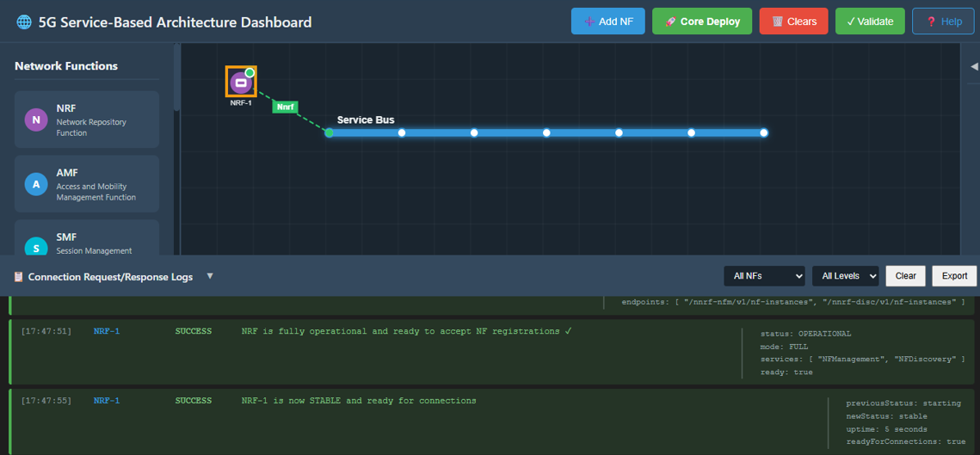Collapse the right side panel arrow

coord(974,66)
